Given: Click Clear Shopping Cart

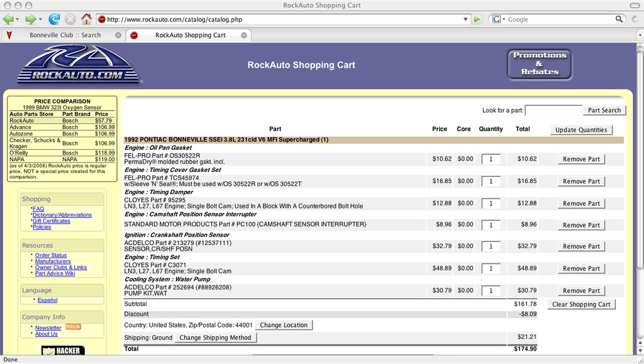Looking at the screenshot, I should [581, 304].
